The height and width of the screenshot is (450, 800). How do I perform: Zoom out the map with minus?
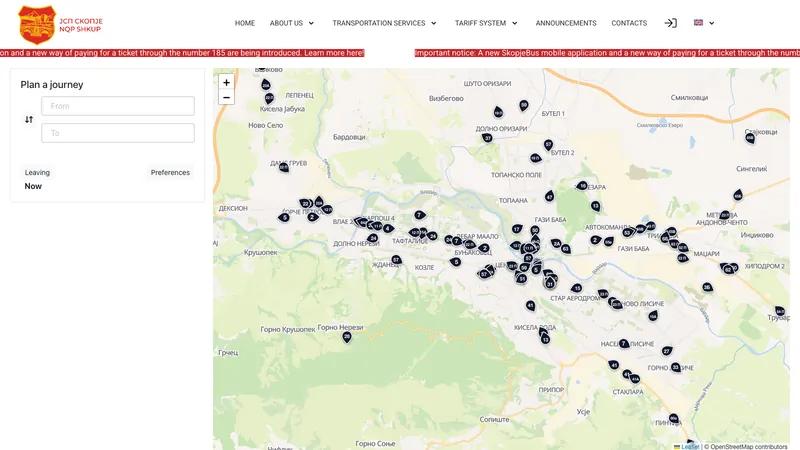227,97
